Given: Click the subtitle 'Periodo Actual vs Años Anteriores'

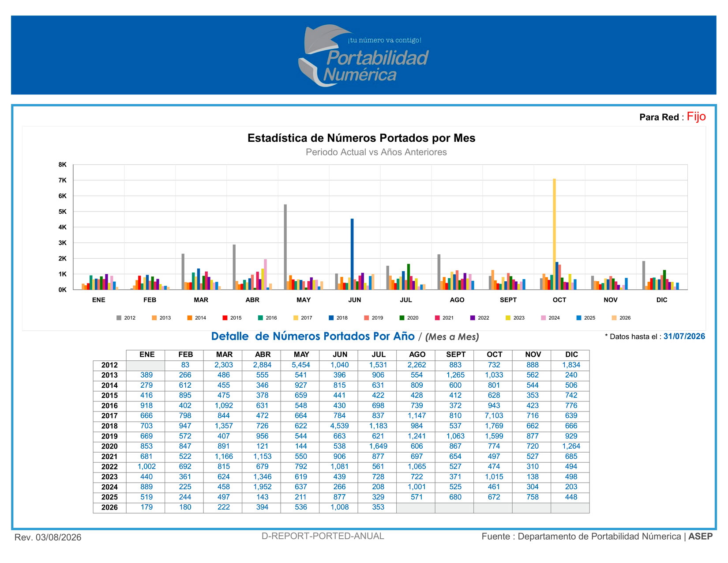Looking at the screenshot, I should (x=376, y=152).
